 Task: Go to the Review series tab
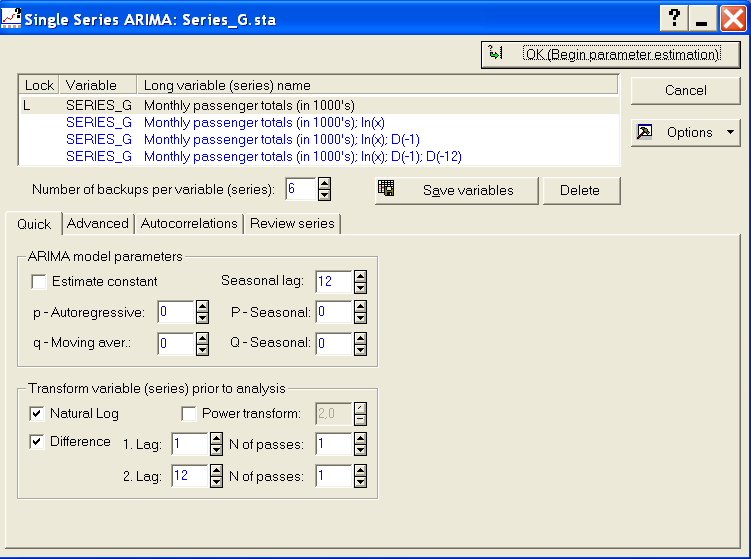pos(292,223)
